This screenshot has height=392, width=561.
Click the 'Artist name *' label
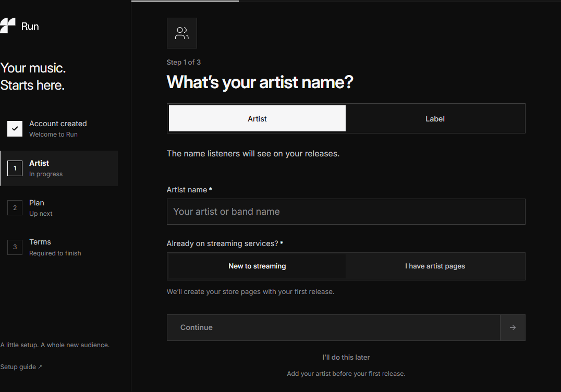tap(189, 190)
